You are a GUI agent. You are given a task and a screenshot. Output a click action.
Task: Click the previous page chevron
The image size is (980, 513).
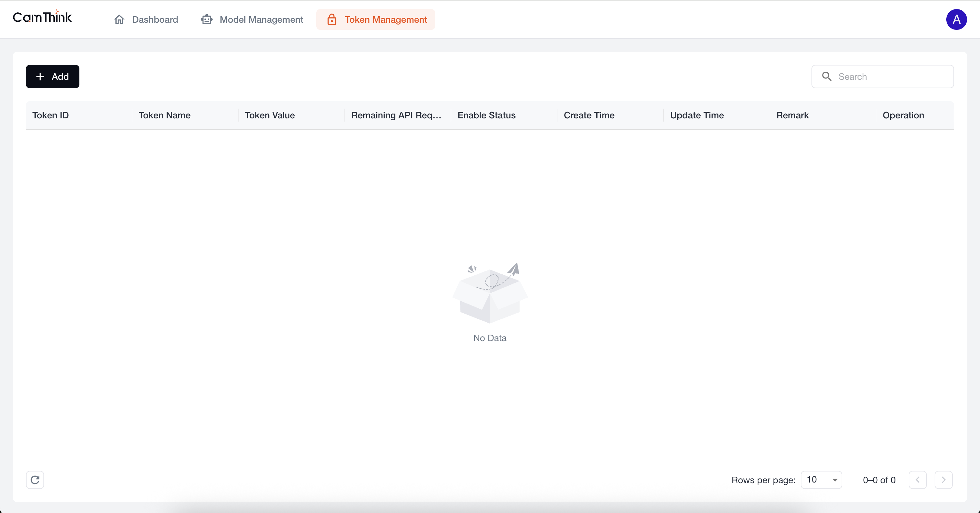click(917, 480)
